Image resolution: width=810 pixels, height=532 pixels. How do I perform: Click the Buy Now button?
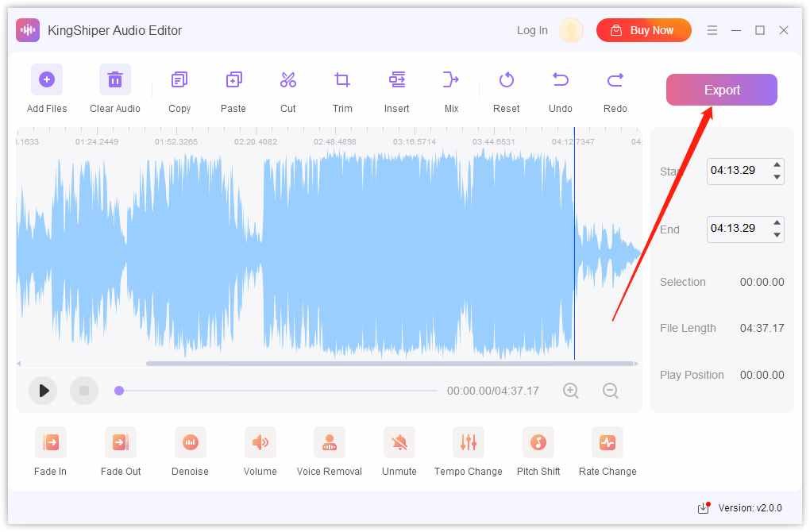tap(644, 30)
